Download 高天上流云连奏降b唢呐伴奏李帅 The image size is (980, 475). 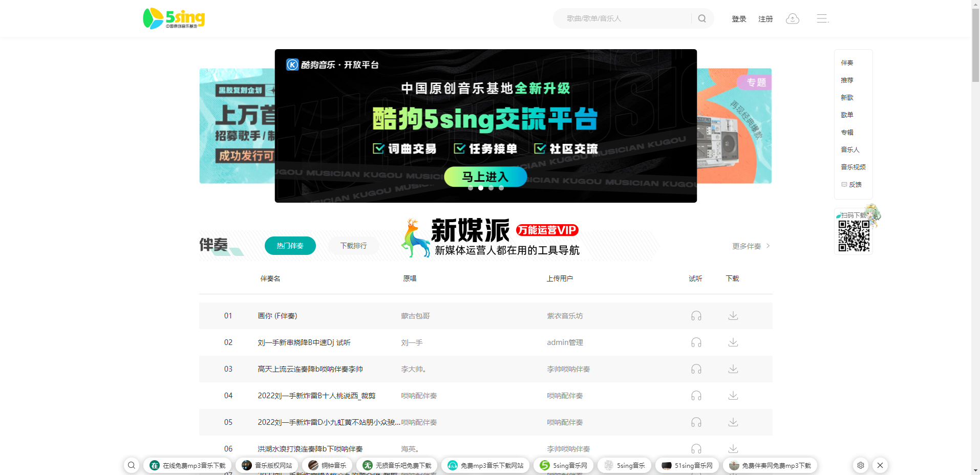point(733,369)
